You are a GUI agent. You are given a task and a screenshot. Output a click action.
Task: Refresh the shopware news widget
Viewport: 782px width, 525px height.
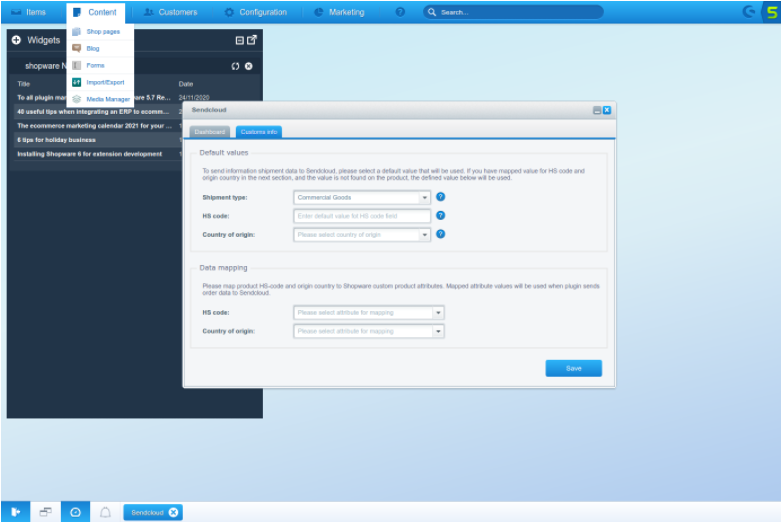[x=235, y=66]
